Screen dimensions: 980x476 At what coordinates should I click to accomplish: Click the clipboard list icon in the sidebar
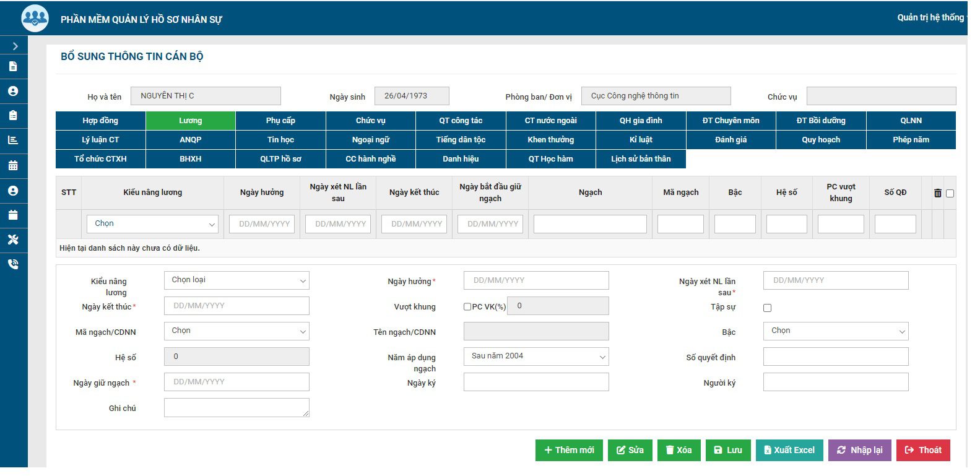[13, 116]
